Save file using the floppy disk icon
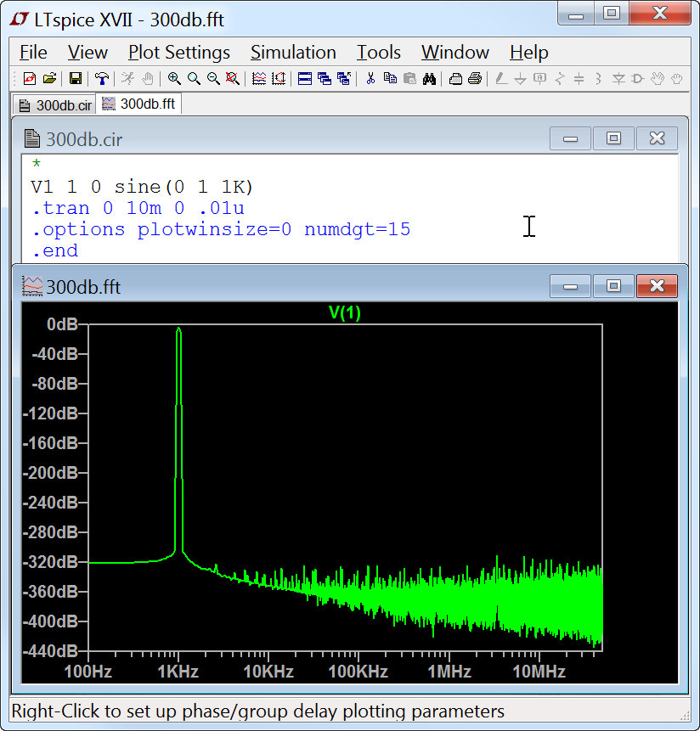The width and height of the screenshot is (700, 731). coord(76,79)
